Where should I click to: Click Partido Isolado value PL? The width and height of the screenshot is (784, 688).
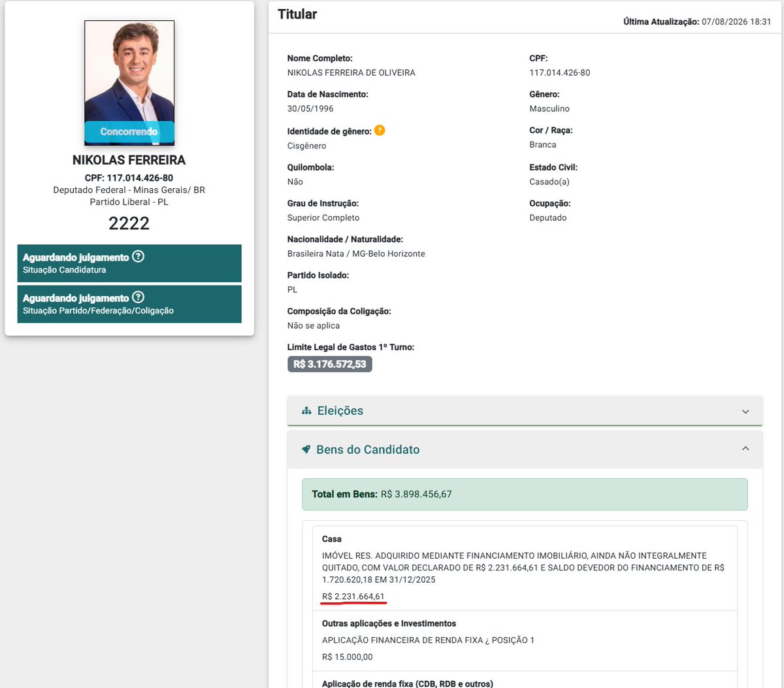pos(292,289)
